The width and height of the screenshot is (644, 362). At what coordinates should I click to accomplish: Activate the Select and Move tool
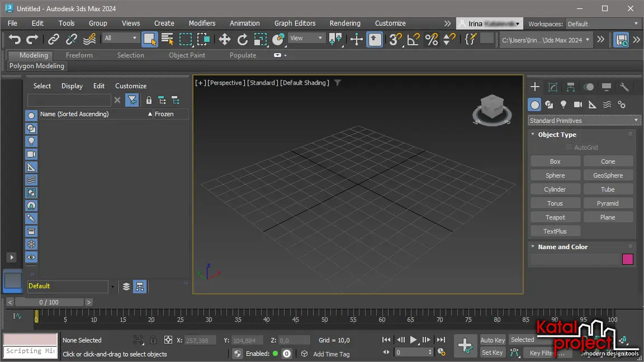coord(224,40)
